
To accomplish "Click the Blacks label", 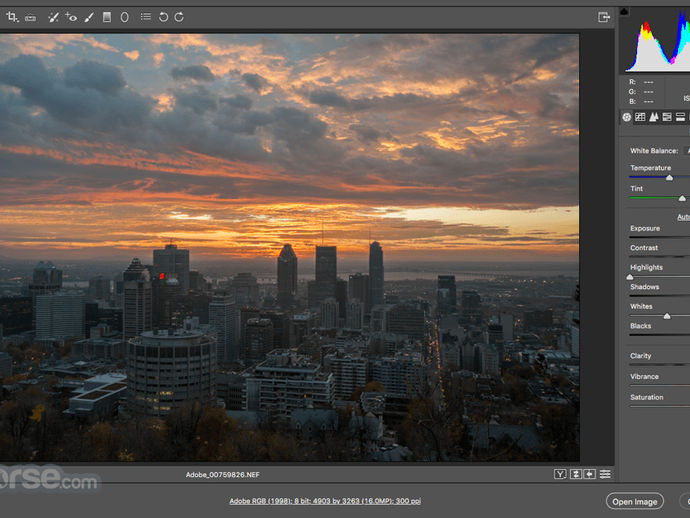I will click(640, 326).
